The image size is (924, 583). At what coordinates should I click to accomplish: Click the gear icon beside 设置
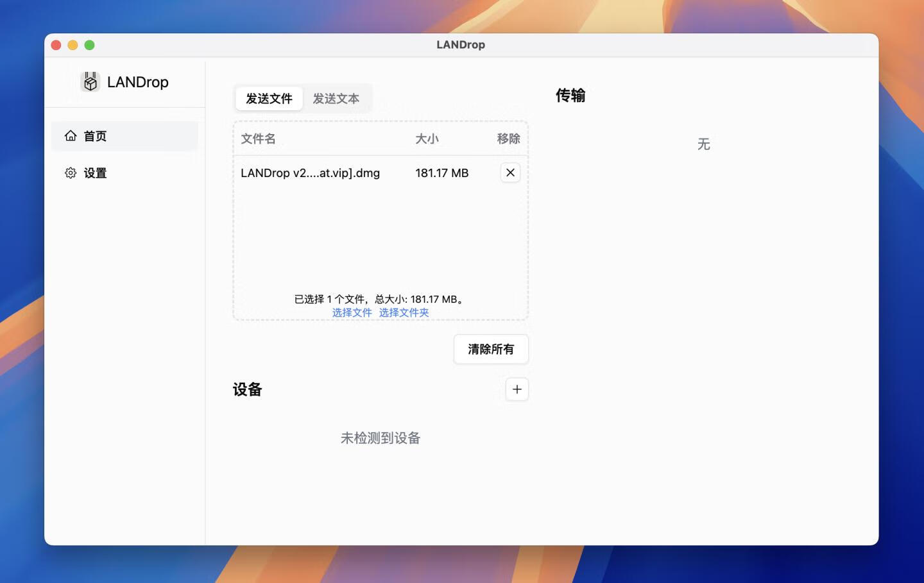point(71,173)
